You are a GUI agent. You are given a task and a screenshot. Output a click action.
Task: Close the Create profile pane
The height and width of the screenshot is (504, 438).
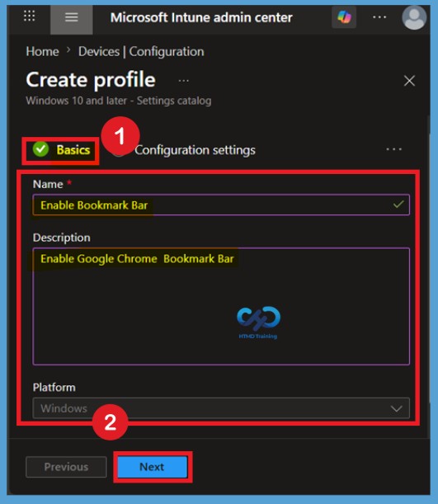[x=409, y=81]
